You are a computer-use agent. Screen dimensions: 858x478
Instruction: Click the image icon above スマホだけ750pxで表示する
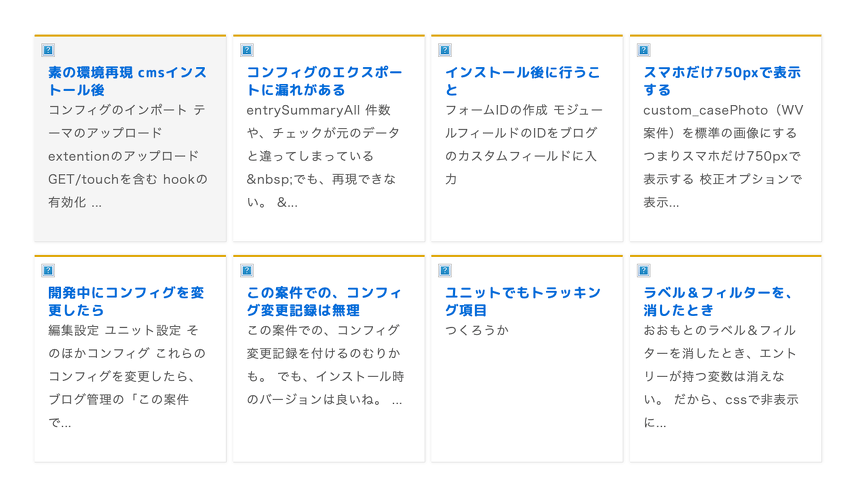pyautogui.click(x=644, y=50)
